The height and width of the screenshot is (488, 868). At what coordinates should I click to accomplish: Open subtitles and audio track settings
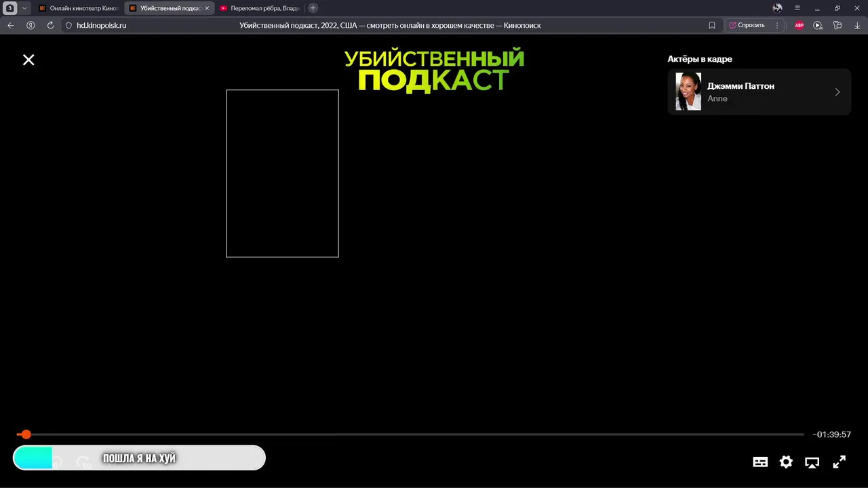click(760, 462)
